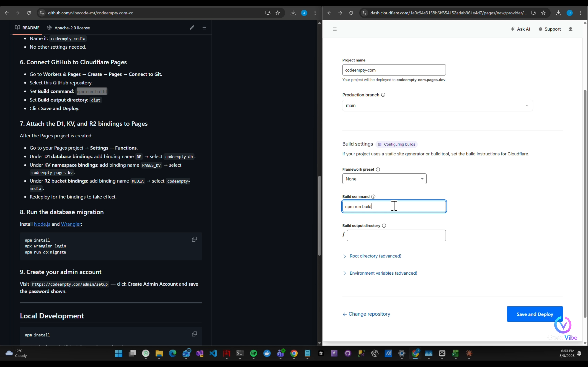Viewport: 588px width, 367px height.
Task: Switch to the README tab
Action: tap(27, 28)
